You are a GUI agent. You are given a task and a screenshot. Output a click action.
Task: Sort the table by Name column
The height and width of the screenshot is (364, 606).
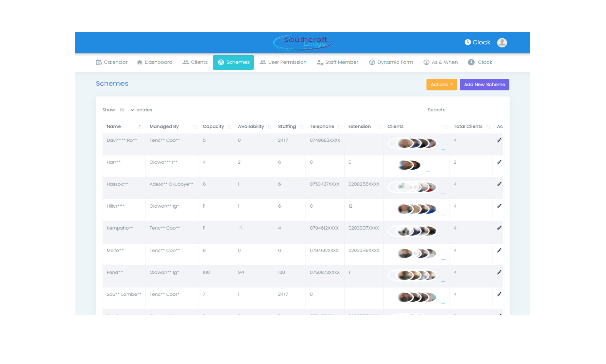tap(124, 127)
